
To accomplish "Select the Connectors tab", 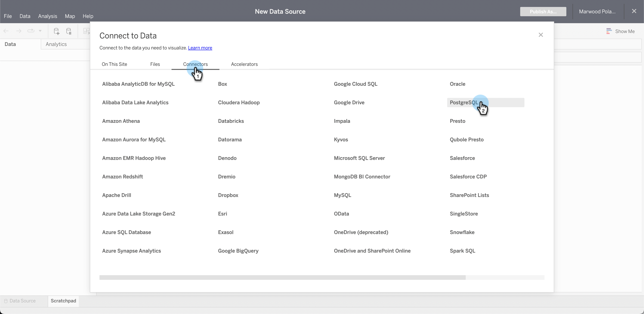I will pyautogui.click(x=195, y=64).
